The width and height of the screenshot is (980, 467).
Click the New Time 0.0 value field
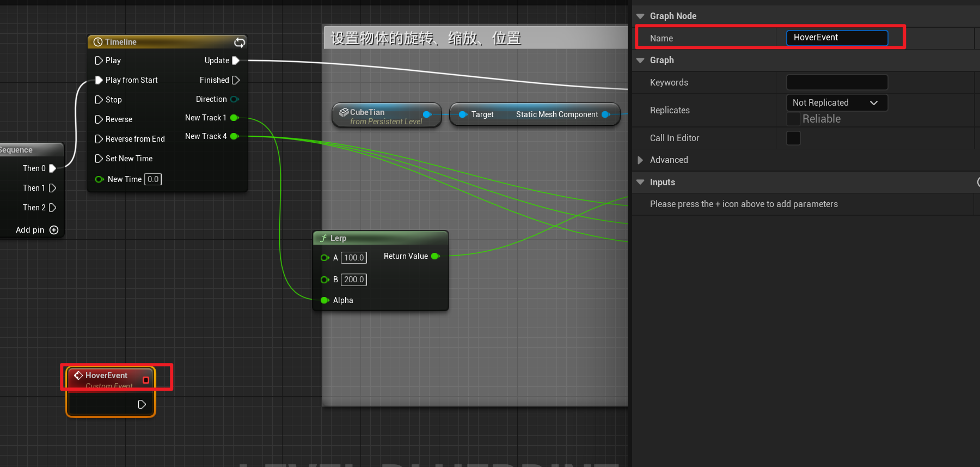153,179
